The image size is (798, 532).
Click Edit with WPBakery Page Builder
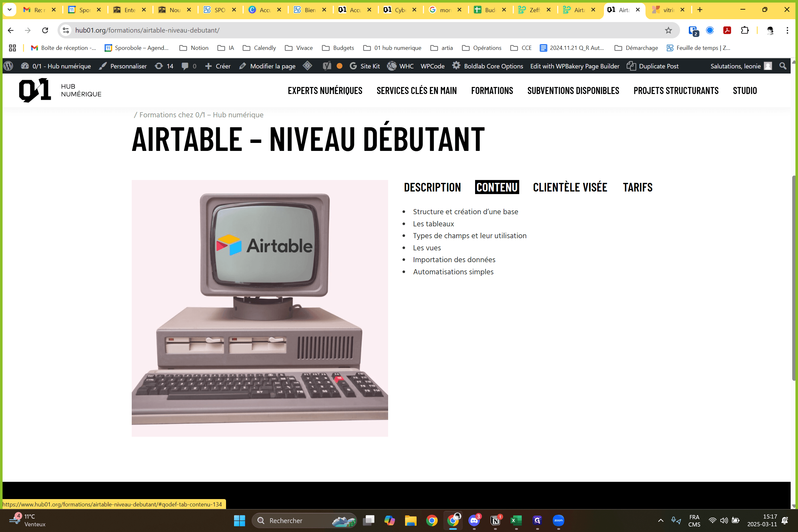click(575, 66)
